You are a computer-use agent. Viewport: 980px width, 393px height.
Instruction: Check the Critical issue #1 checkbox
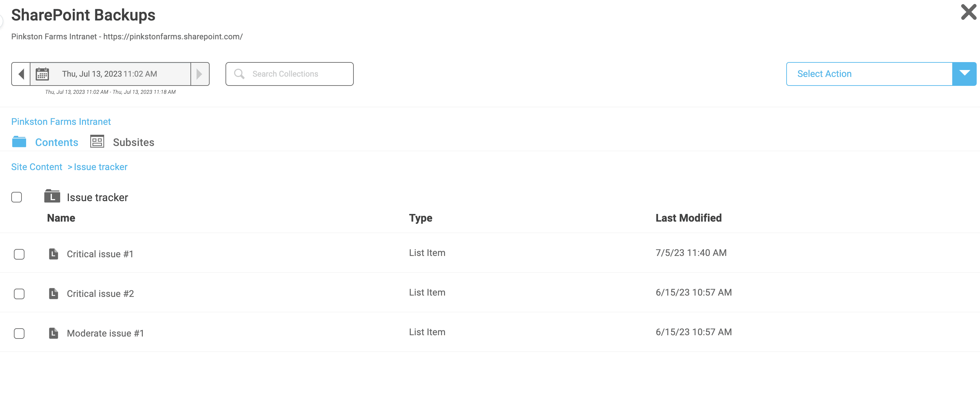click(x=19, y=254)
